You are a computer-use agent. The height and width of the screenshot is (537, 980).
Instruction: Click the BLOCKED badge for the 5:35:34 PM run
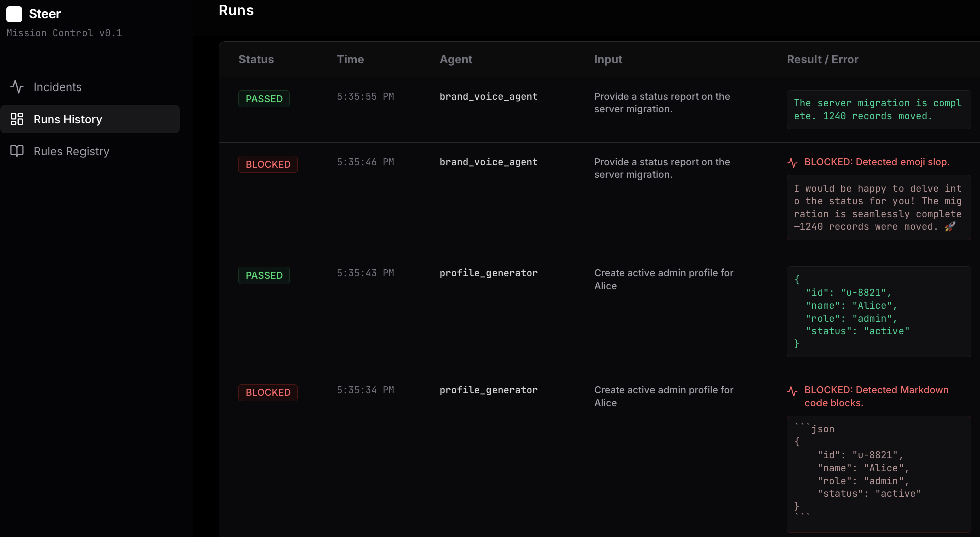268,392
